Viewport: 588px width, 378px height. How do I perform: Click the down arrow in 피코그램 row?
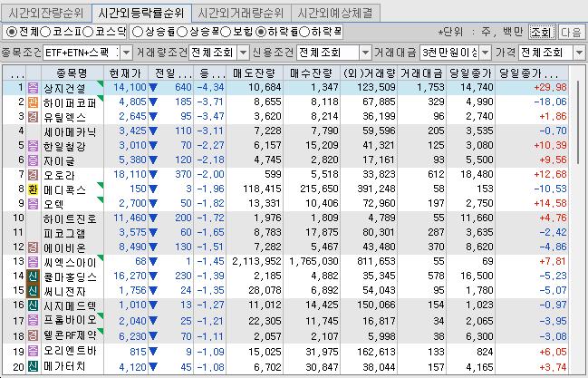point(153,233)
